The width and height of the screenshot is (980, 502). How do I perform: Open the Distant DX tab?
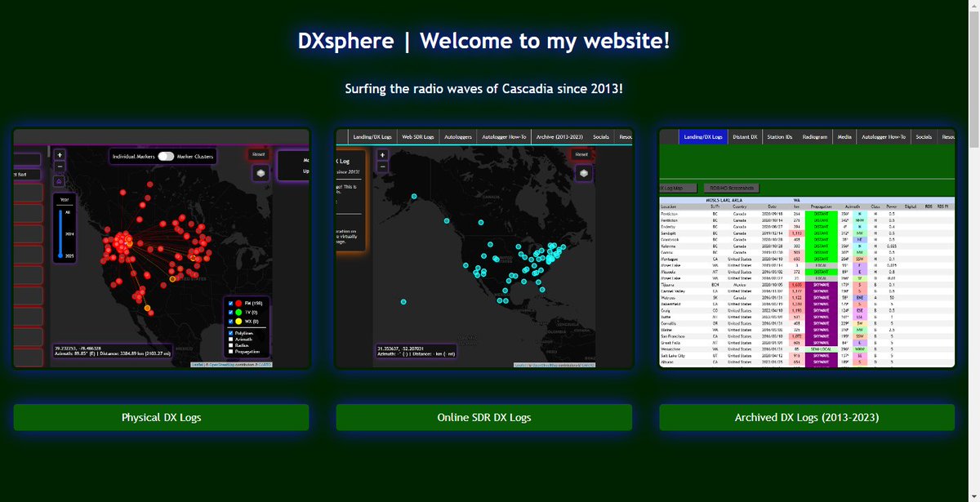coord(745,137)
